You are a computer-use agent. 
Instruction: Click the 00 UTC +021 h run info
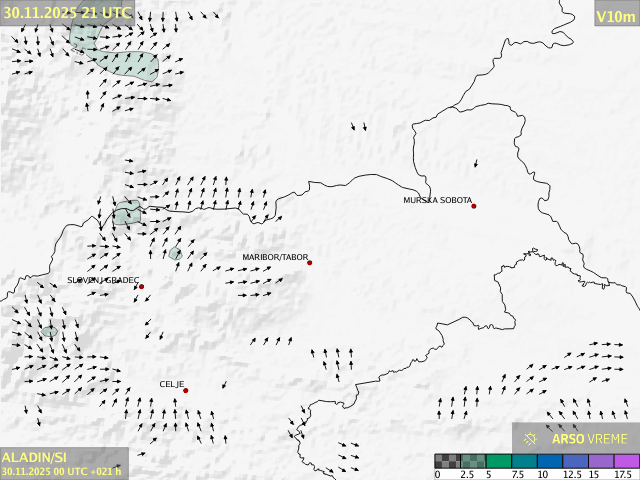[x=92, y=471]
